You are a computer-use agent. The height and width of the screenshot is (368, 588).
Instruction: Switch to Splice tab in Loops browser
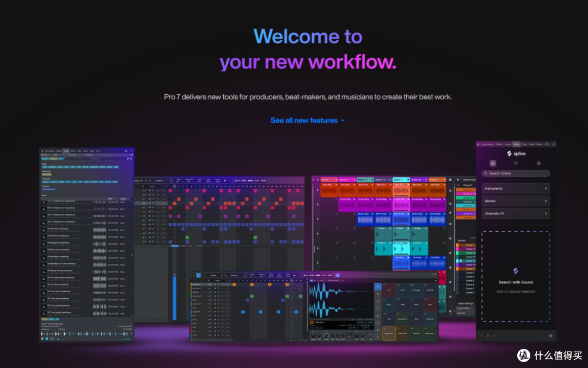[73, 151]
